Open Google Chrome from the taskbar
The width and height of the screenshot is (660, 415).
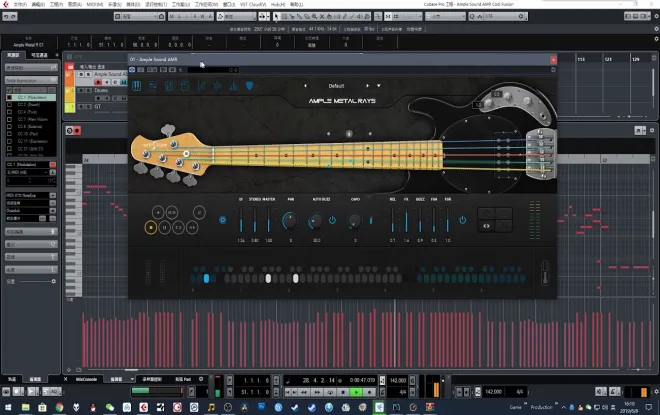coord(59,407)
